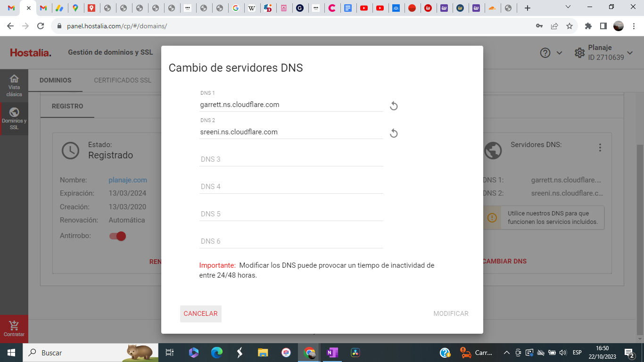Click the DNS 2 sreeni.ns.cloudflare.com field

pos(291,132)
